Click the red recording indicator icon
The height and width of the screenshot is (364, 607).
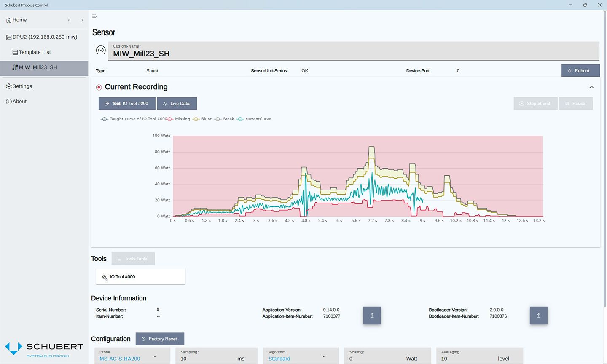[99, 87]
